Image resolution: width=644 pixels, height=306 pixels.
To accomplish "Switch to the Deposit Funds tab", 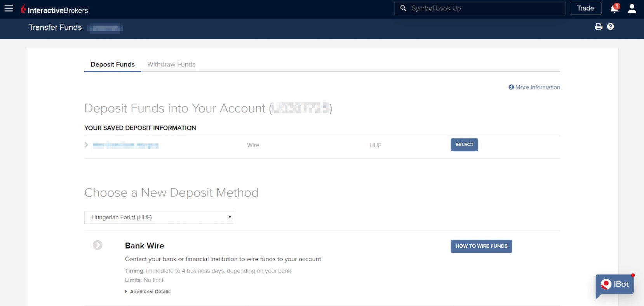I will (x=112, y=65).
